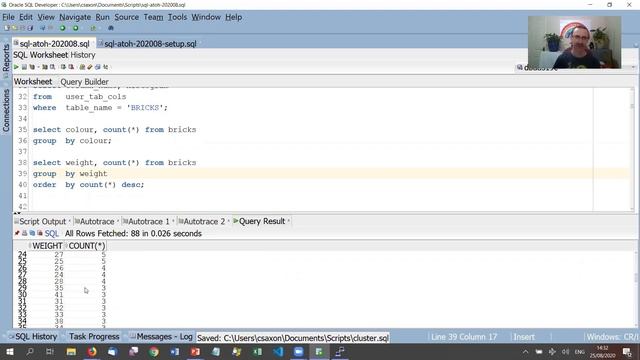Click the editor vertical scrollbar
The image size is (640, 360).
[632, 149]
